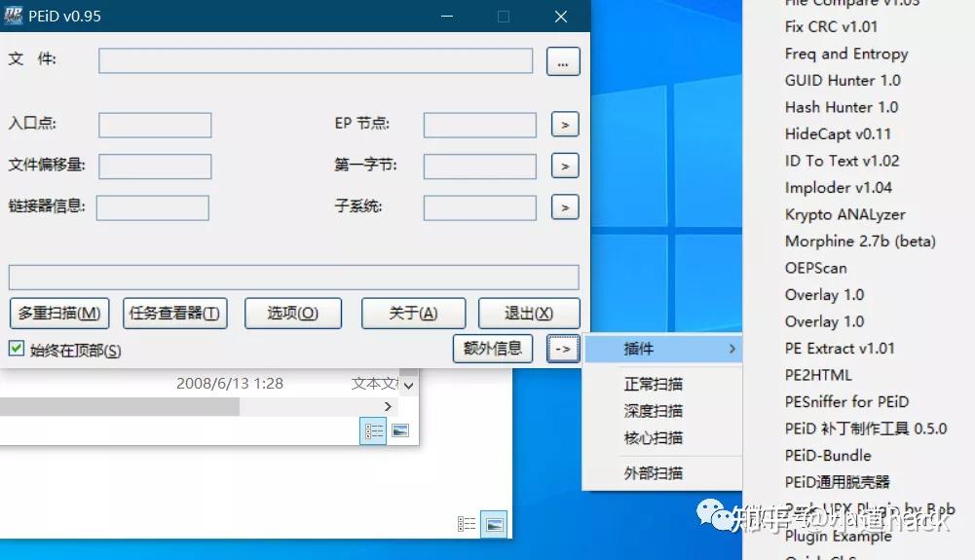Click the EP 节点 field
Viewport: 975px width, 560px height.
479,125
